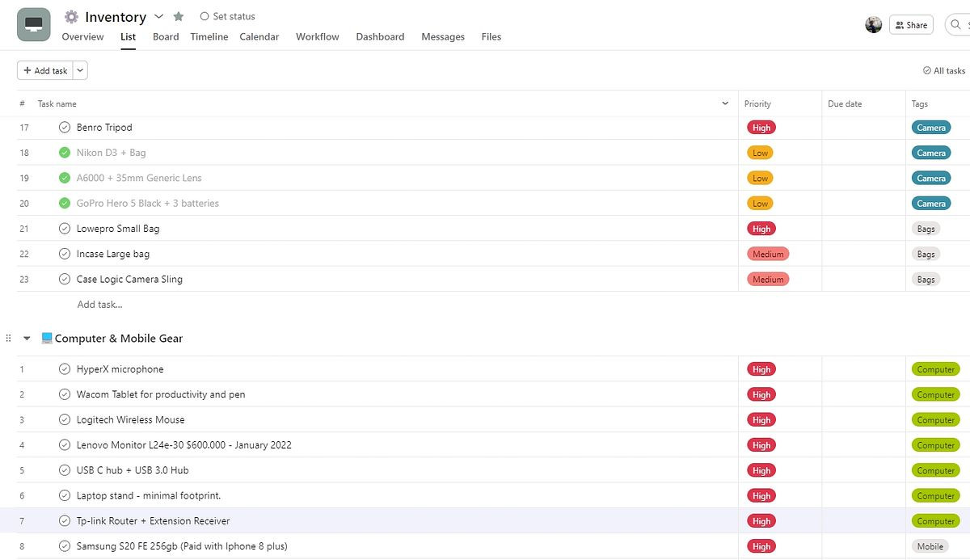
Task: Open the Timeline tab
Action: pyautogui.click(x=209, y=37)
